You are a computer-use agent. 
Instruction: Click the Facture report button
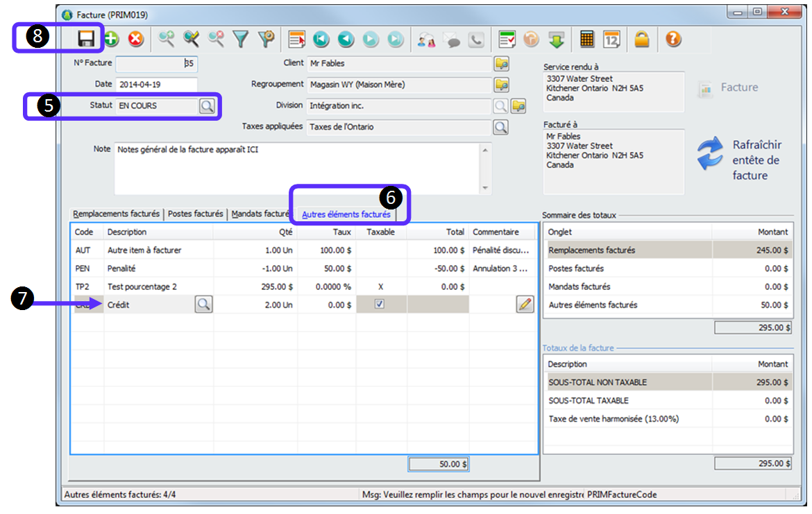click(x=729, y=88)
